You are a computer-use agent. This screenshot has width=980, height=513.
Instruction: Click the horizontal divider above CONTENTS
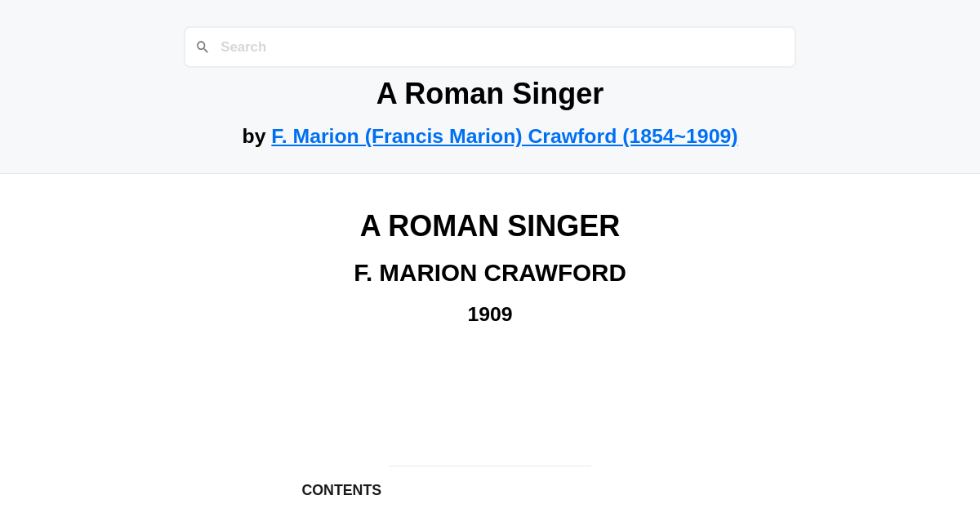click(490, 466)
